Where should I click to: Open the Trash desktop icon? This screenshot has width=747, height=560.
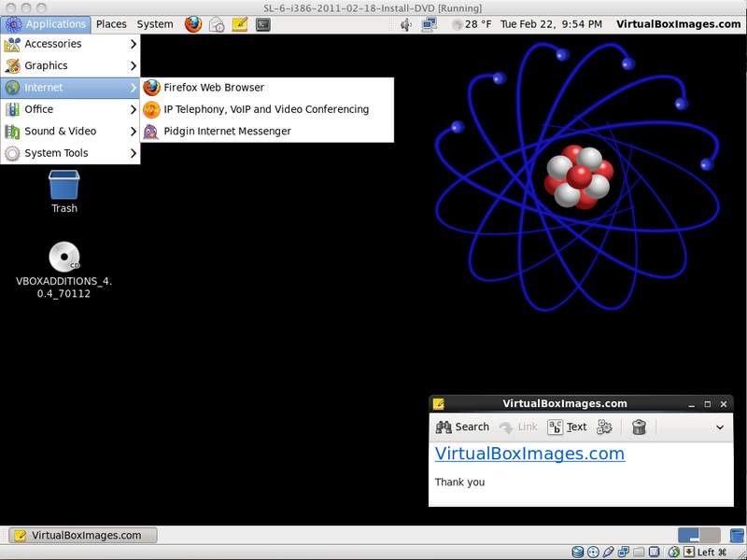[64, 191]
